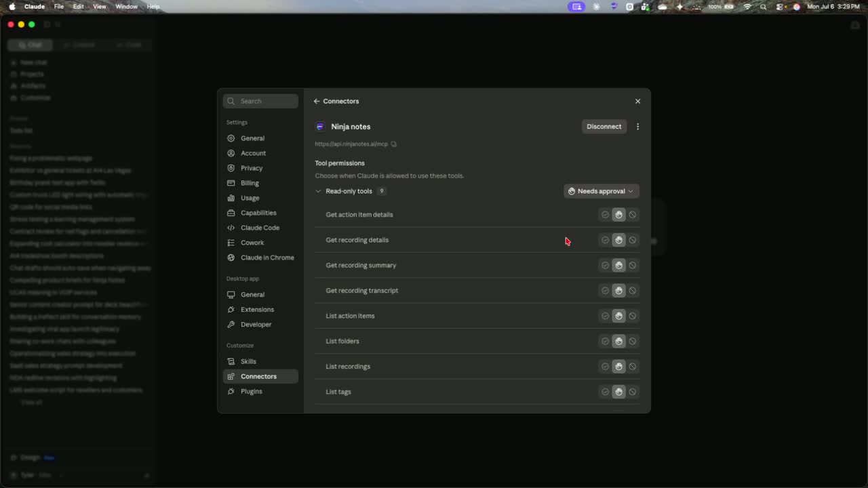Always allow Get recording transcript

(x=605, y=291)
